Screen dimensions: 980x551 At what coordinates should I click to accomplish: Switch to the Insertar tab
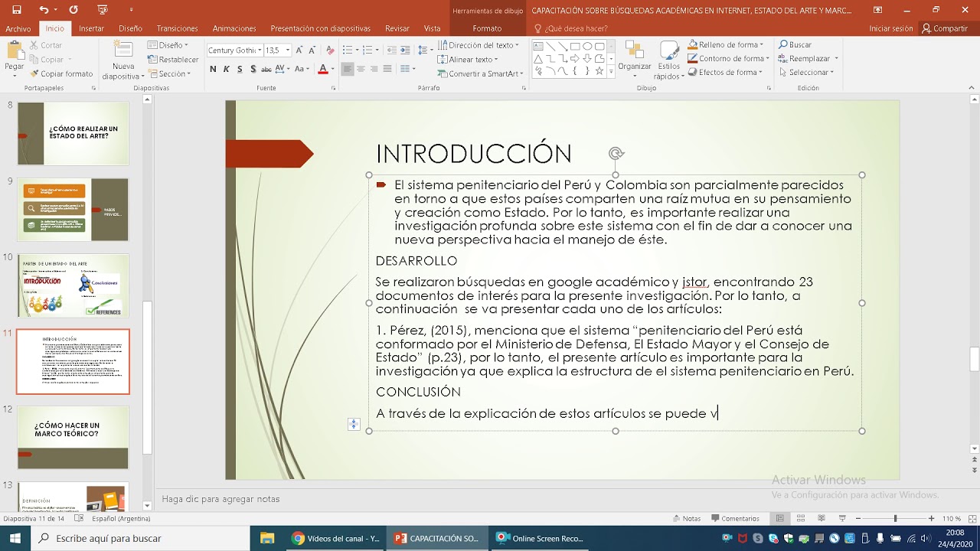91,28
